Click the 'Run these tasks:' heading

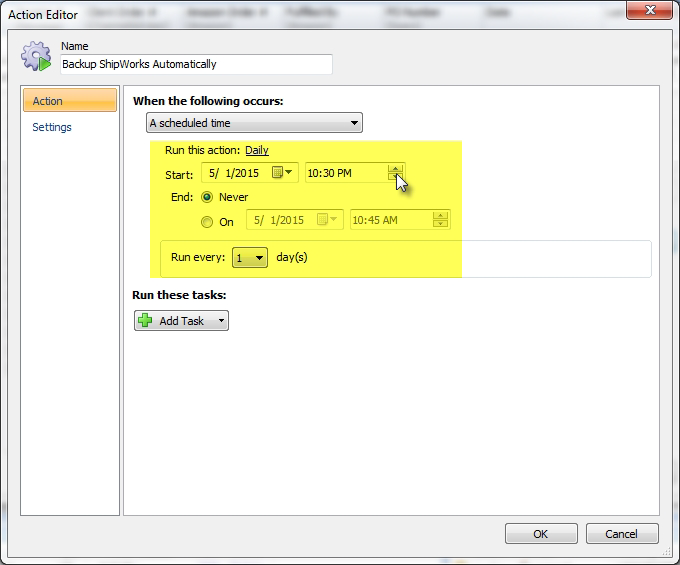point(179,295)
